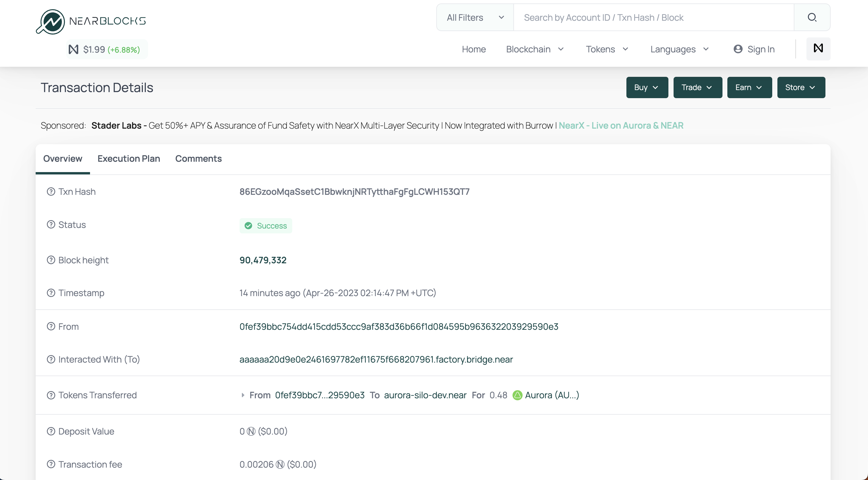Click the help icon next to Tokens Transferred
This screenshot has height=480, width=868.
click(51, 395)
